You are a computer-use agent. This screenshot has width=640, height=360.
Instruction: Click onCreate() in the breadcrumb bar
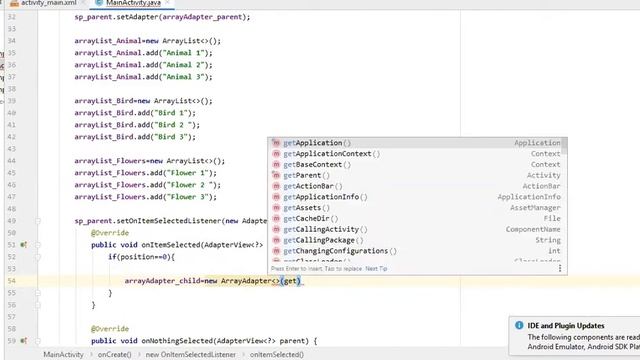pos(115,355)
